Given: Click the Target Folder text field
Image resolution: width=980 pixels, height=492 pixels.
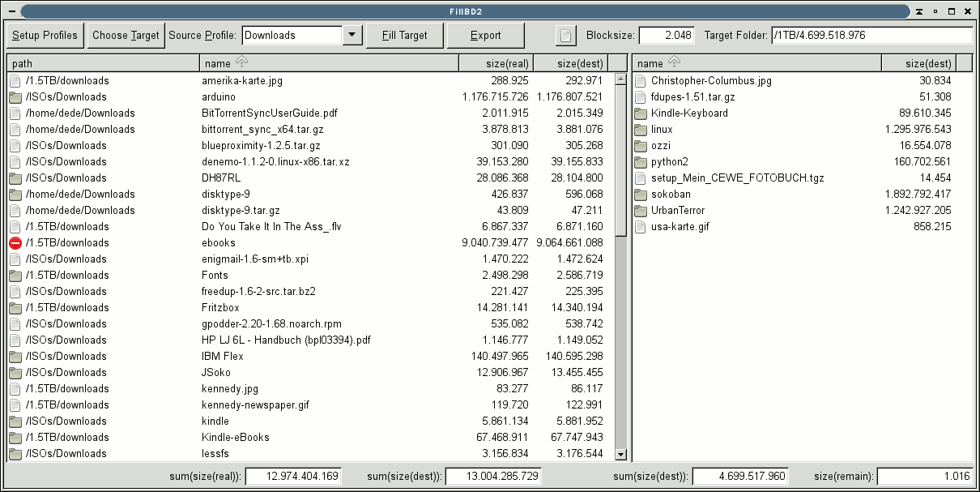Looking at the screenshot, I should [871, 36].
